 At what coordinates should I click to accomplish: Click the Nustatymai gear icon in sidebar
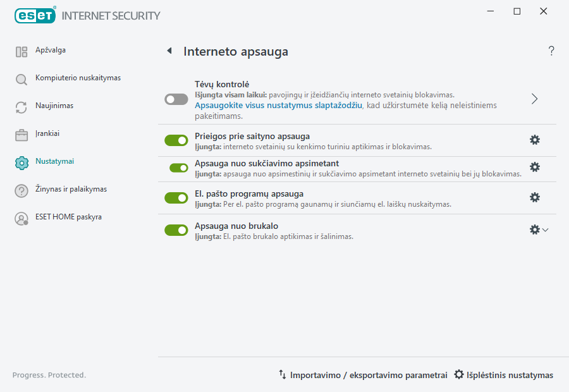[21, 161]
